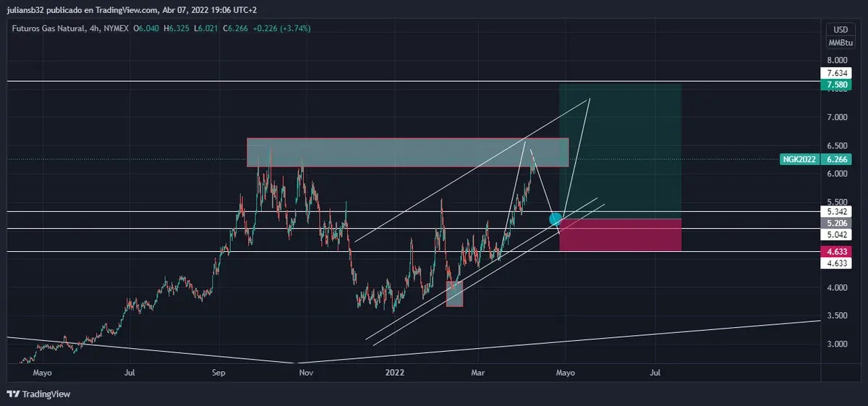868x406 pixels.
Task: Click the 2022 label on time axis
Action: 394,373
